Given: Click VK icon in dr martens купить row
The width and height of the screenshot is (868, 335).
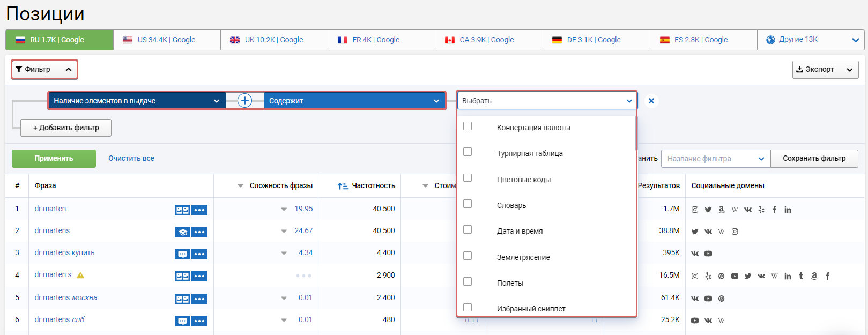Looking at the screenshot, I should [695, 254].
